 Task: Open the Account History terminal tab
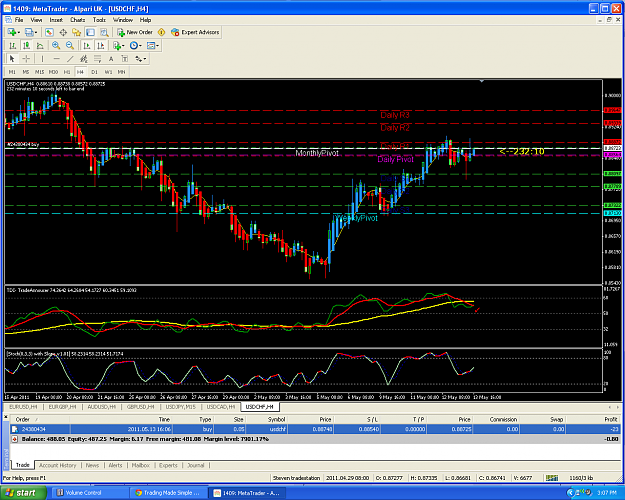(x=57, y=465)
